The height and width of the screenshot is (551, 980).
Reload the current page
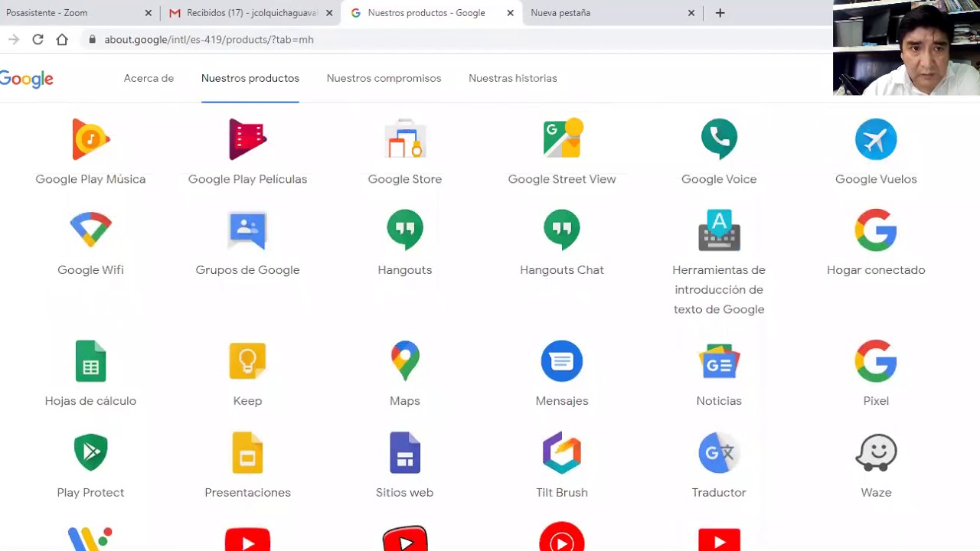pos(38,40)
